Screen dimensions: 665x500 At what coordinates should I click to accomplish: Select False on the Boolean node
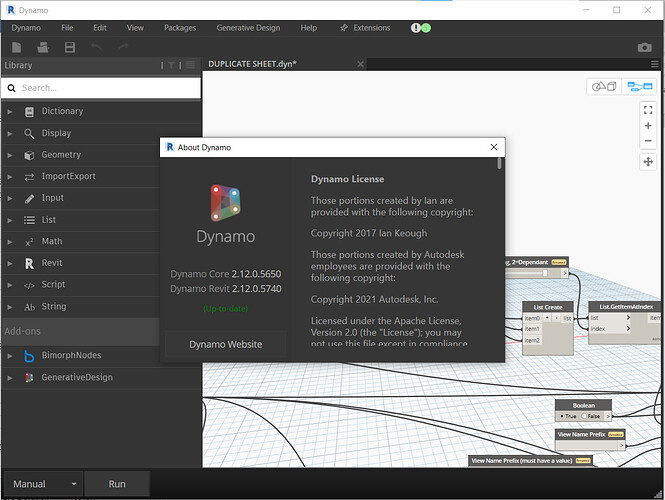pyautogui.click(x=591, y=416)
